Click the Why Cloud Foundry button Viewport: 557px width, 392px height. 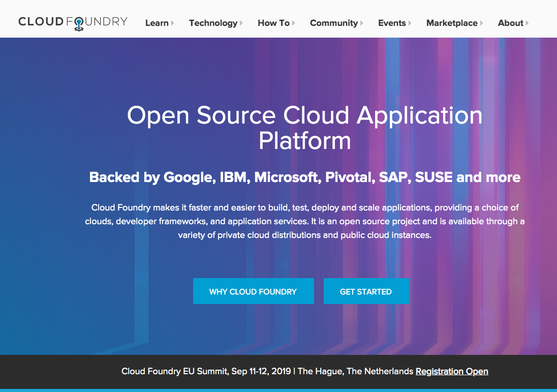coord(253,291)
